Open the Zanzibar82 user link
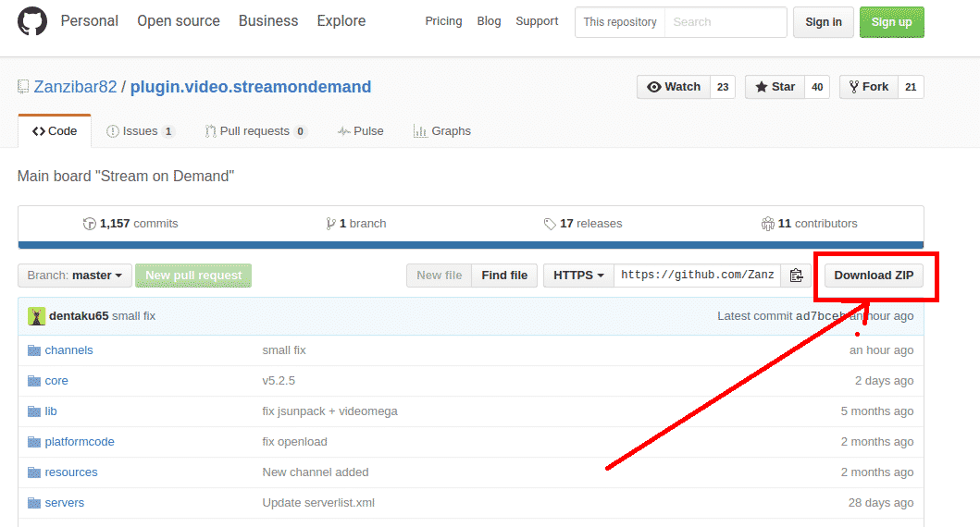Viewport: 980px width, 527px height. [x=75, y=87]
